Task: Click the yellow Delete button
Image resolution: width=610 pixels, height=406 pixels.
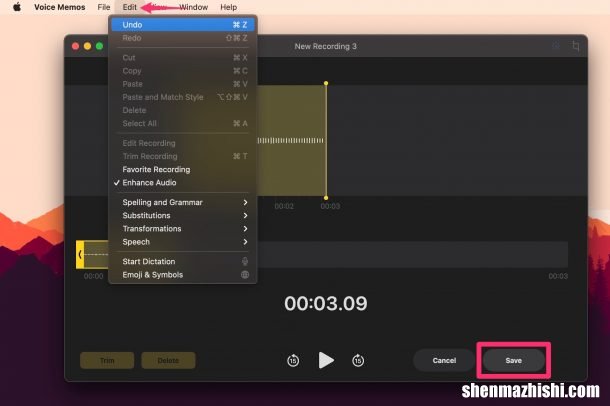Action: point(168,360)
